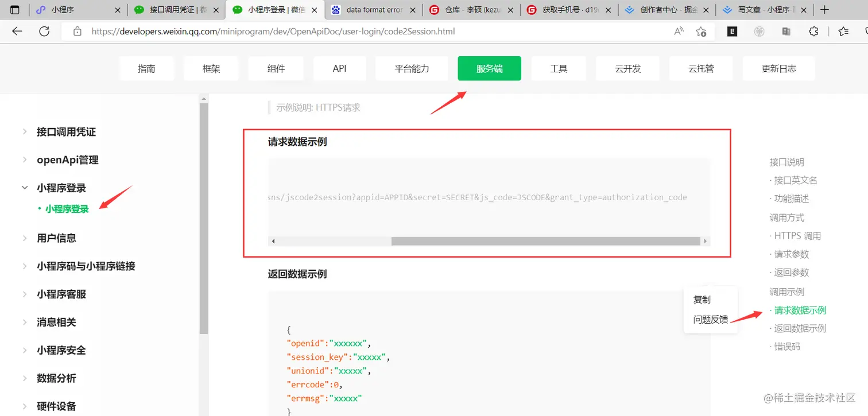Open the tab actions menu icon
This screenshot has height=416, width=868.
(x=15, y=10)
